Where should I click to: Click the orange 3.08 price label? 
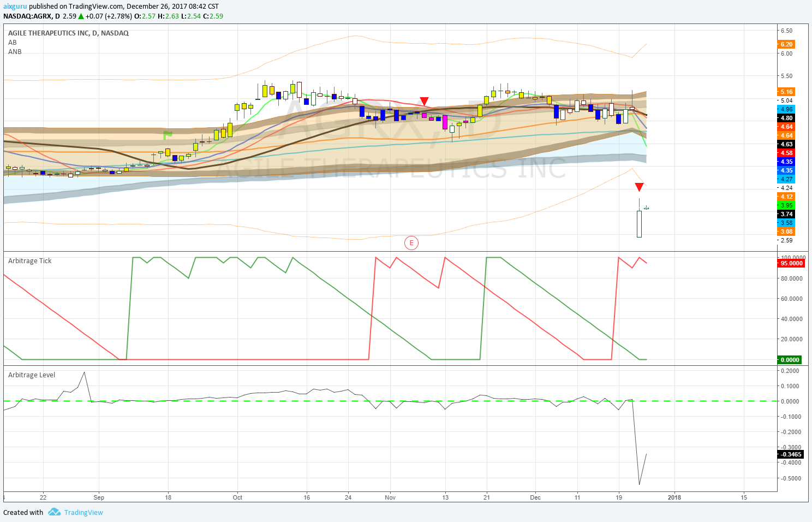coord(786,232)
